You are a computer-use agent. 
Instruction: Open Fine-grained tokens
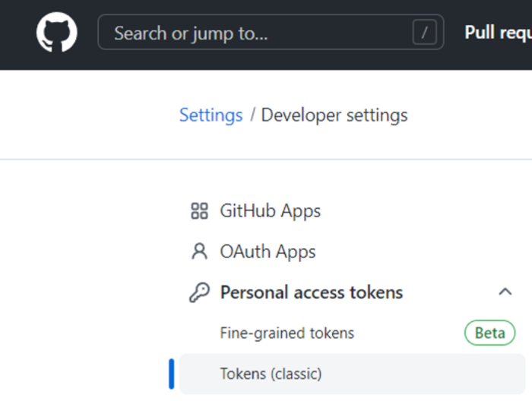[287, 333]
